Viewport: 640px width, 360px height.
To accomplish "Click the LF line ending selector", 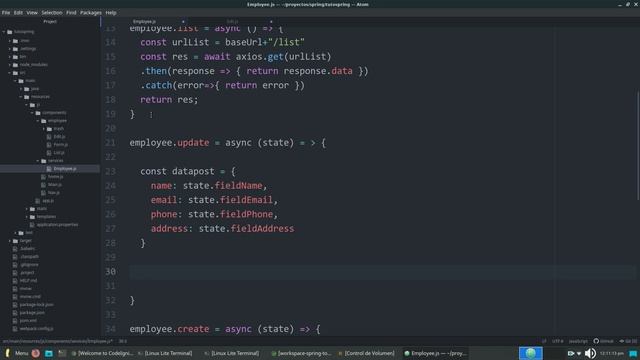I will pos(544,341).
